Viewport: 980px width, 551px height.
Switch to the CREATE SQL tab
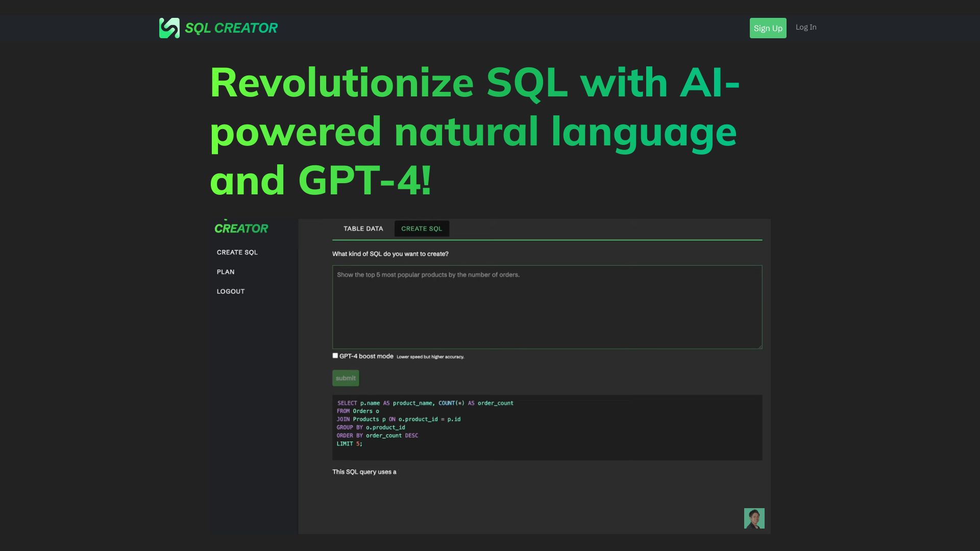pos(422,229)
